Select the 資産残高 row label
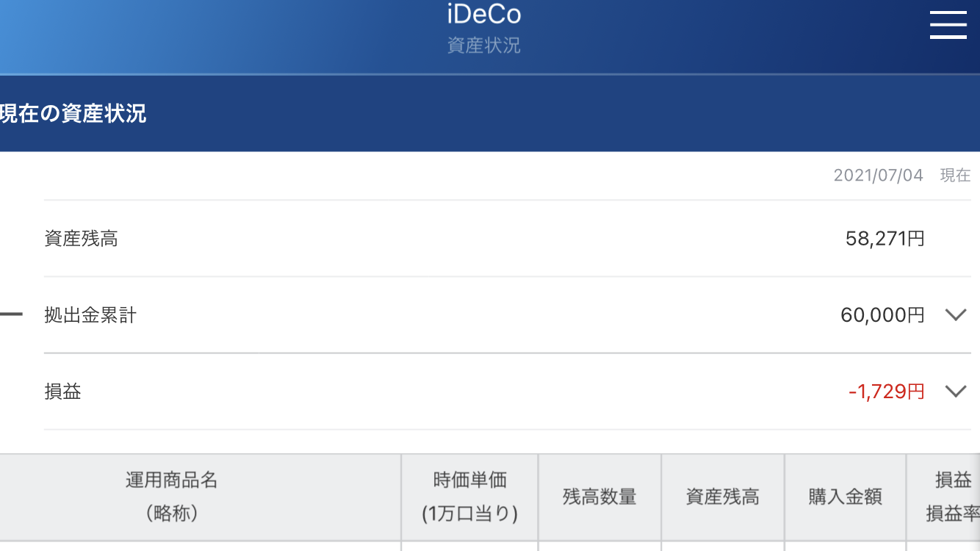This screenshot has width=980, height=551. tap(81, 239)
